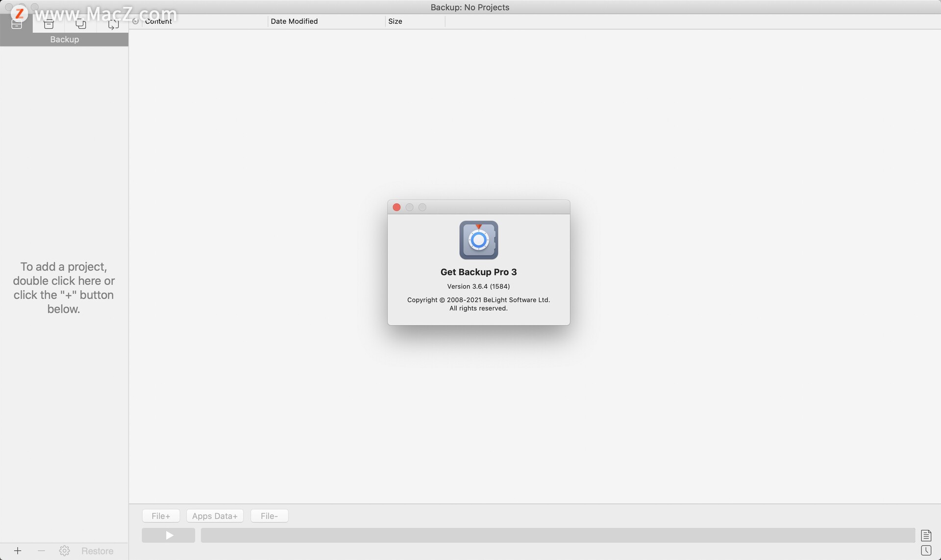Viewport: 941px width, 560px height.
Task: Open the backup log document icon
Action: tap(926, 535)
